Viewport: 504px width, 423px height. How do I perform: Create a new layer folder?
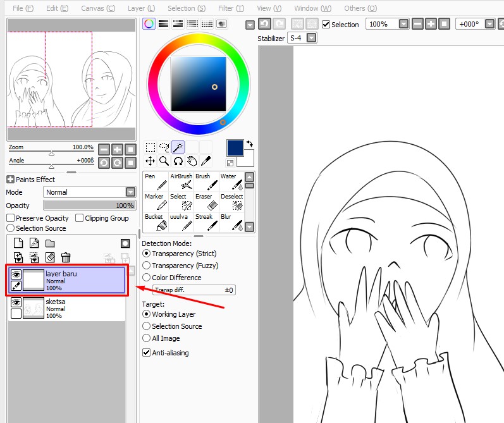(x=50, y=243)
